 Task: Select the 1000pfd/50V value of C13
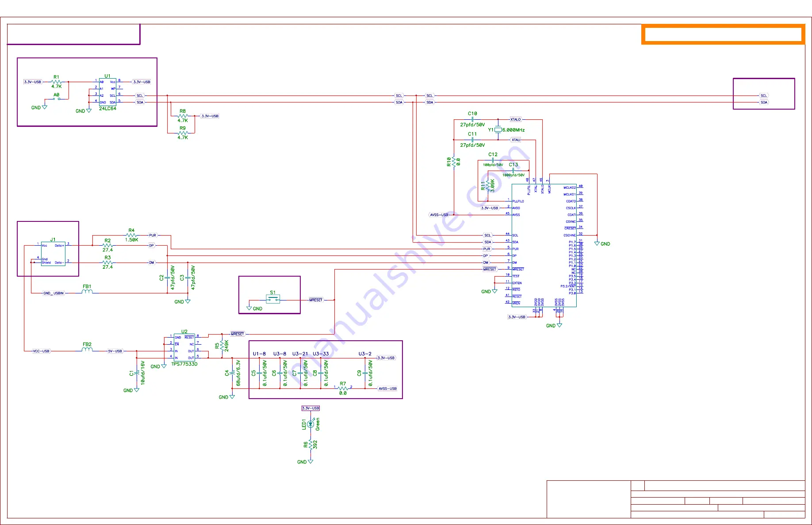(x=513, y=175)
